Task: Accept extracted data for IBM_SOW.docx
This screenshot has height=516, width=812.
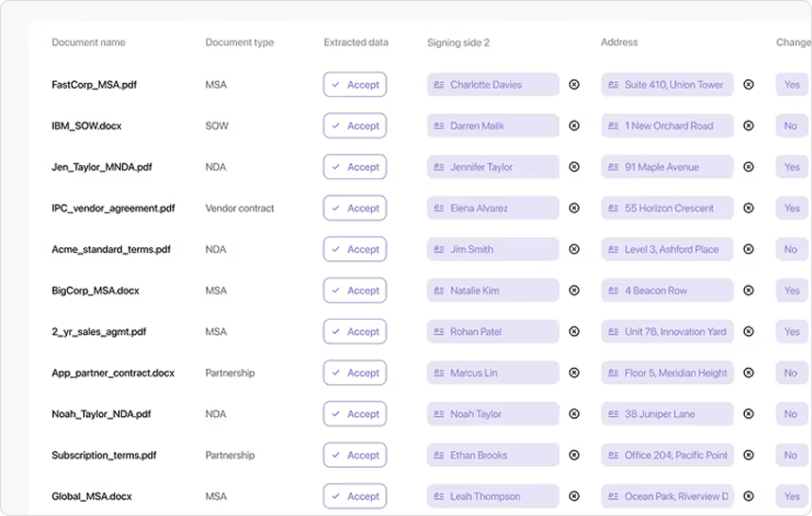Action: click(354, 125)
